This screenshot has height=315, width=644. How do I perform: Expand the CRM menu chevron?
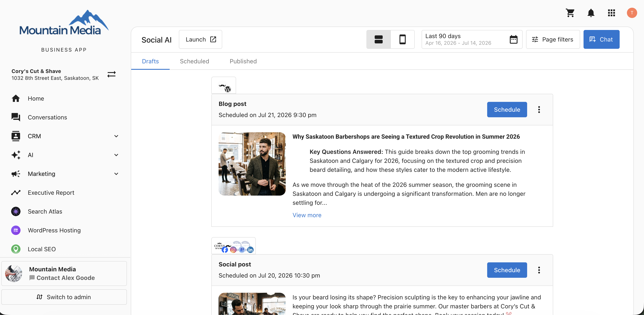tap(116, 136)
